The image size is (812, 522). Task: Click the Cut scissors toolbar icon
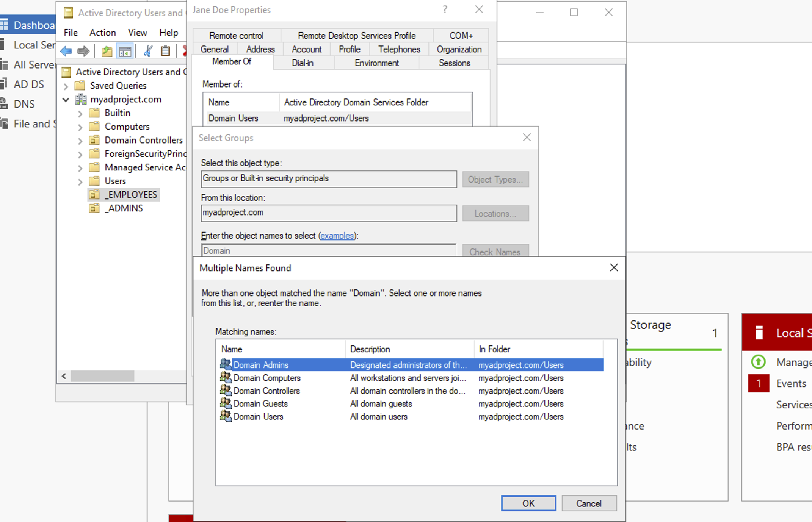[148, 51]
